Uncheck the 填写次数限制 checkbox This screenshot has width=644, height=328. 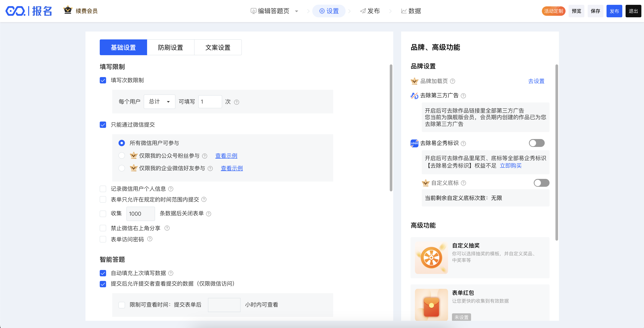point(103,80)
